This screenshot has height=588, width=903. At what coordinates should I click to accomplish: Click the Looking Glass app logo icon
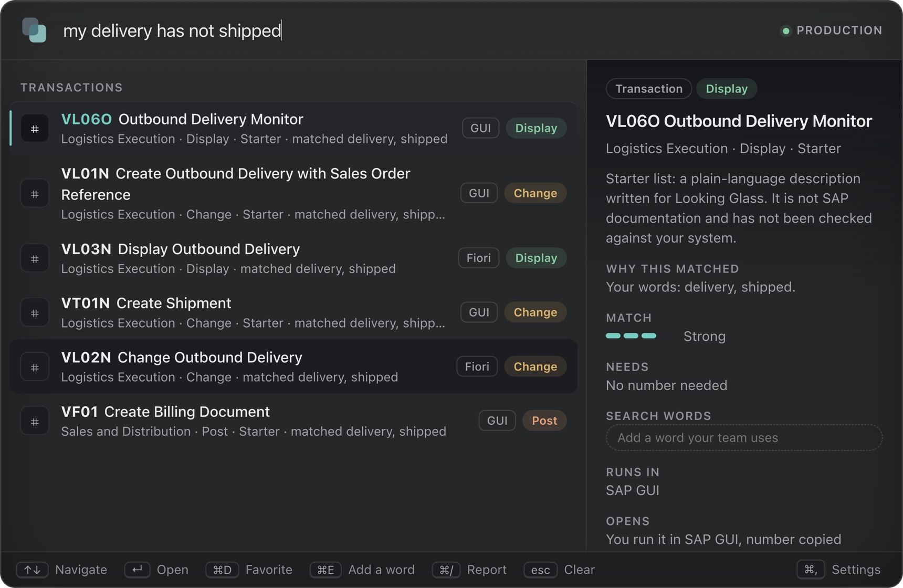(x=34, y=30)
